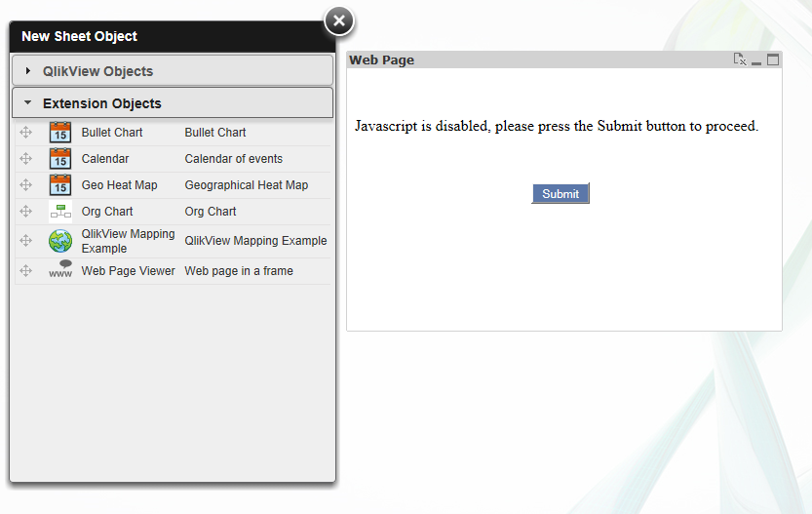
Task: Click the 'Calendar of events' description
Action: pos(234,159)
